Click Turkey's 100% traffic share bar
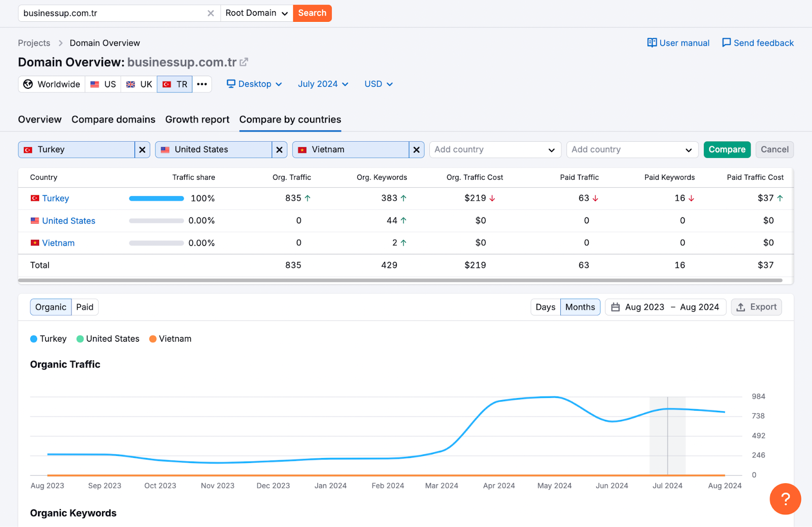Image resolution: width=812 pixels, height=527 pixels. coord(156,199)
